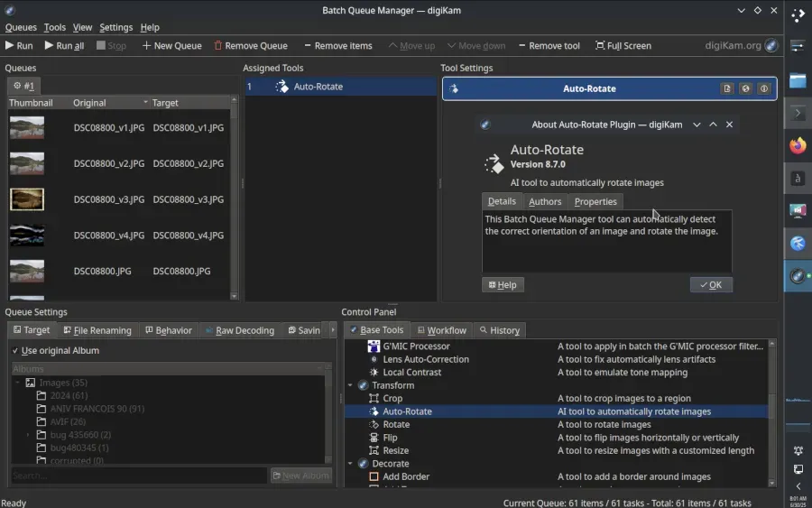Viewport: 812px width, 508px height.
Task: Click thumbnail of DSC08800_v4.JPG
Action: 27,236
